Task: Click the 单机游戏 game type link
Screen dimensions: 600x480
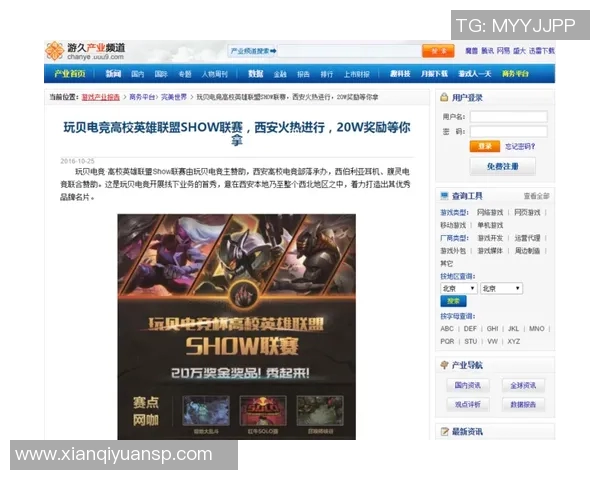Action: 490,225
